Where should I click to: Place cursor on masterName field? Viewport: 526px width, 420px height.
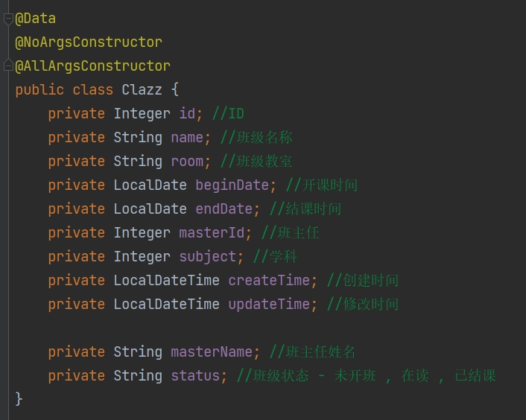[x=215, y=352]
